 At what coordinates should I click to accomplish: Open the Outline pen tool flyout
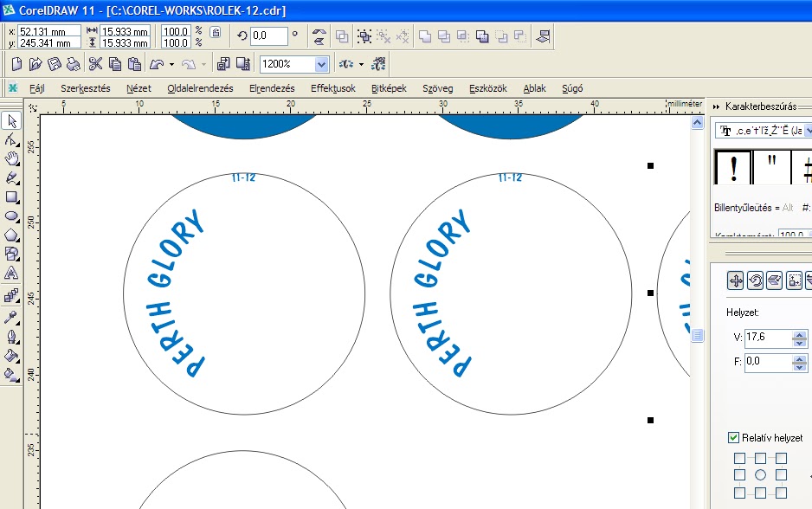pos(11,337)
